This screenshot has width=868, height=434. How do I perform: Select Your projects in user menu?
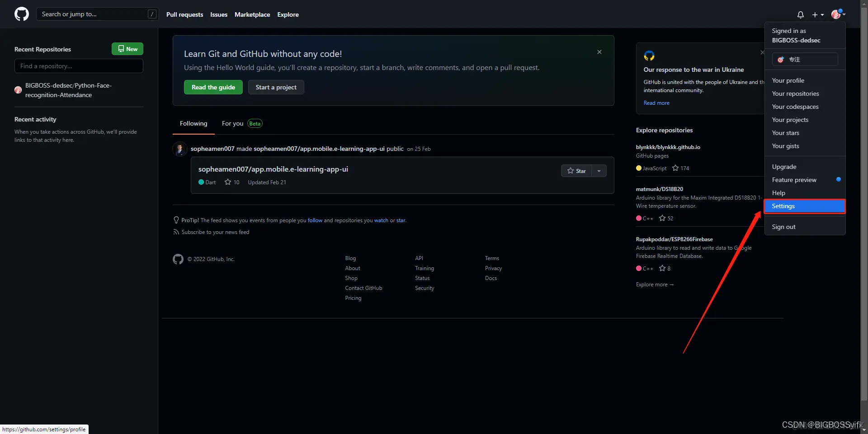coord(805,120)
